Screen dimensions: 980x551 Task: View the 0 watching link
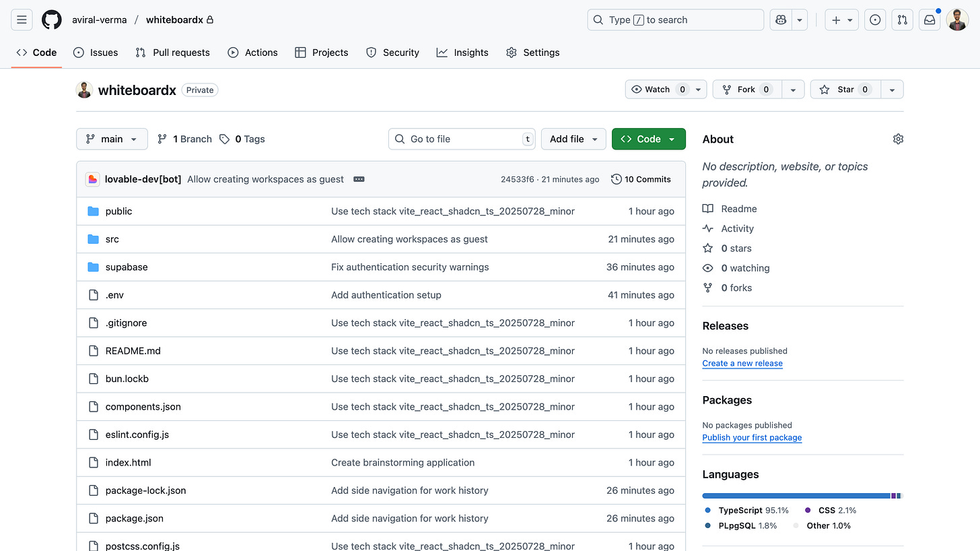(x=736, y=268)
